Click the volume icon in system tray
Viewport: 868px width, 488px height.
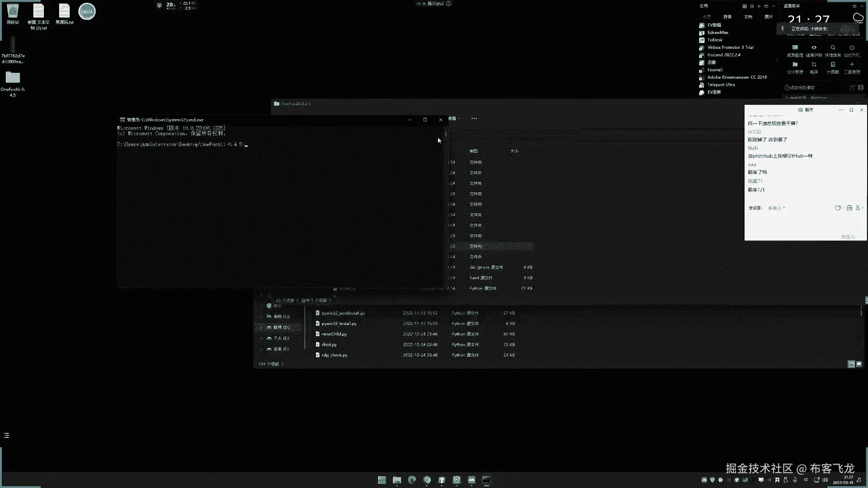coord(825,480)
